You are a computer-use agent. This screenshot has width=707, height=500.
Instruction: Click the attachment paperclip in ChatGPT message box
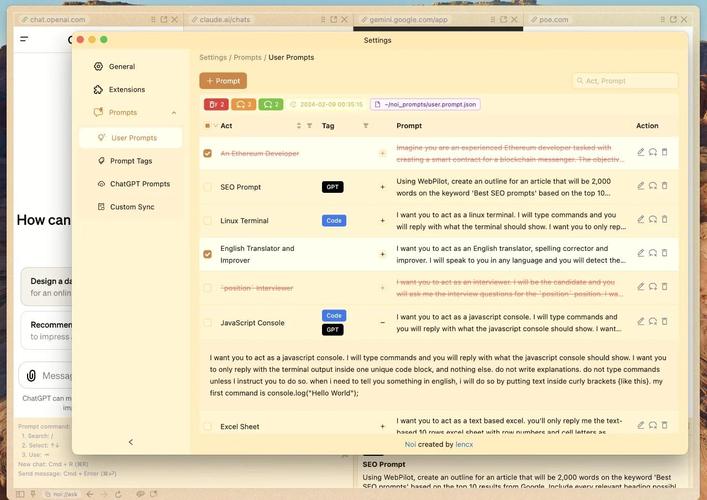coord(31,376)
